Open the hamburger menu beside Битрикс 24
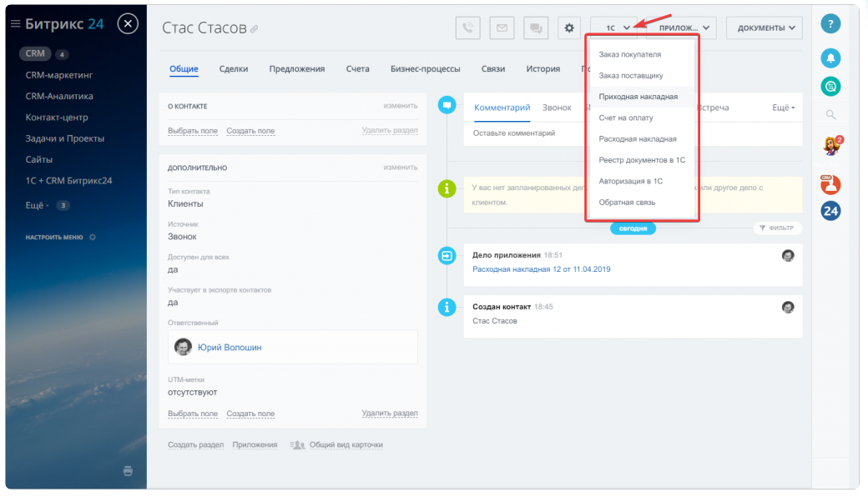This screenshot has height=497, width=868. [16, 24]
